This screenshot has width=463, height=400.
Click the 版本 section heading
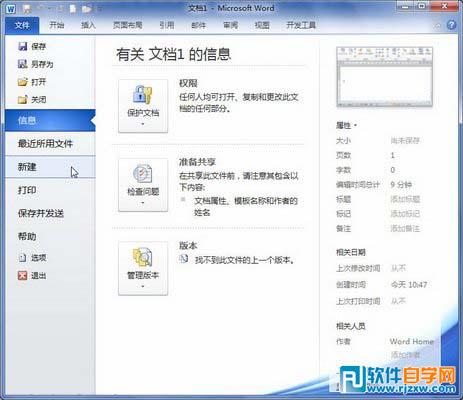[x=188, y=245]
